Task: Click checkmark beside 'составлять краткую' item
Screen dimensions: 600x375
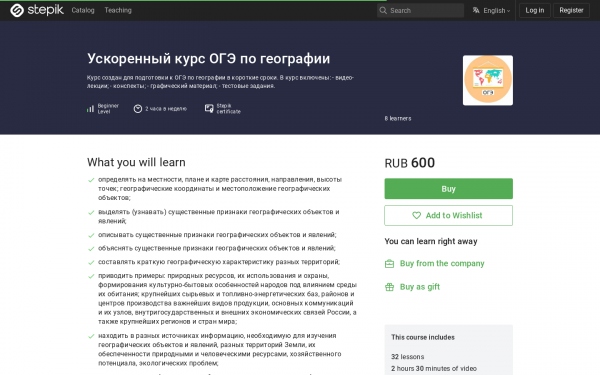Action: point(91,262)
